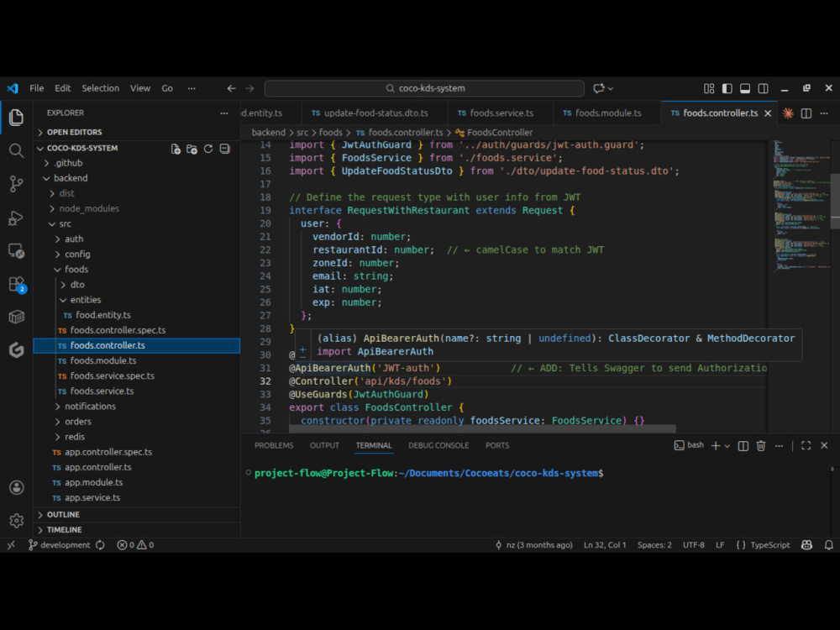Viewport: 840px width, 630px height.
Task: Split the editor to the right
Action: (x=806, y=113)
